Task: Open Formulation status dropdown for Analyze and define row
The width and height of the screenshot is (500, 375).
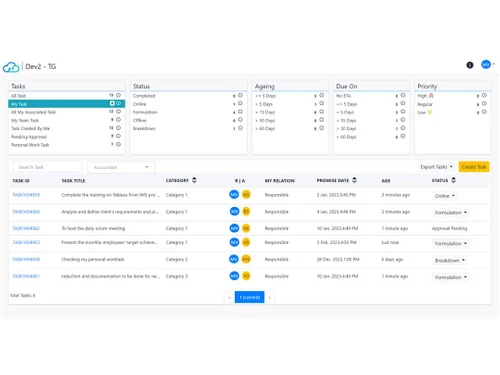Action: [x=451, y=212]
